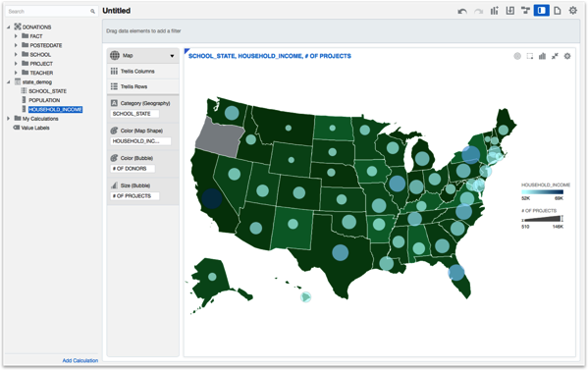
Task: Click the # OF DONORS bubble color field
Action: pyautogui.click(x=133, y=169)
